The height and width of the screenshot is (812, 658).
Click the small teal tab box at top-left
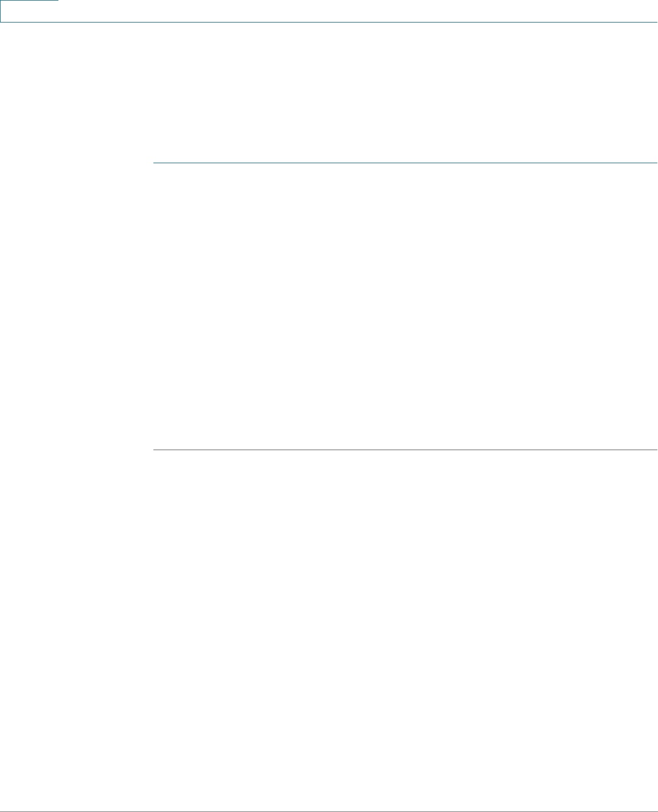pos(29,11)
